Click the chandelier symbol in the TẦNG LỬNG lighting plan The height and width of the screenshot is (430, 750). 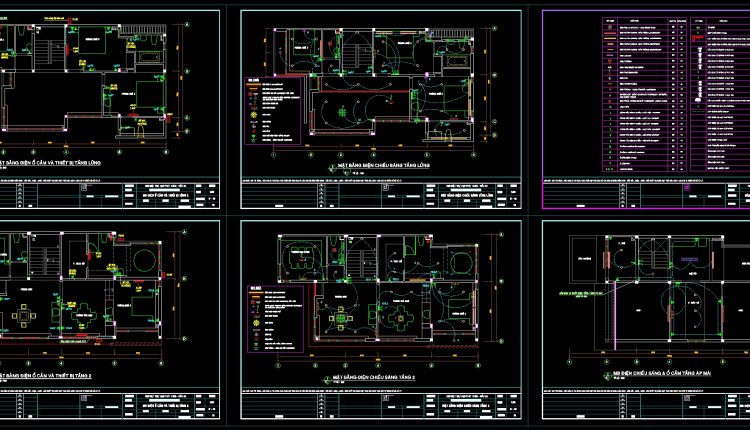(x=342, y=112)
